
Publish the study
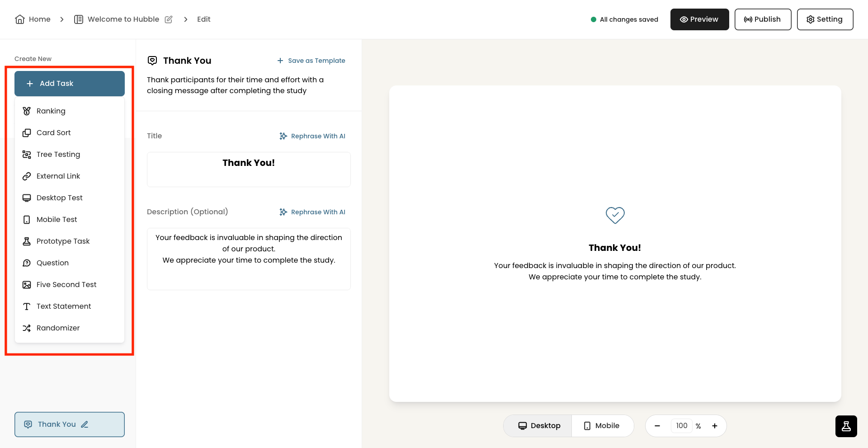tap(763, 19)
